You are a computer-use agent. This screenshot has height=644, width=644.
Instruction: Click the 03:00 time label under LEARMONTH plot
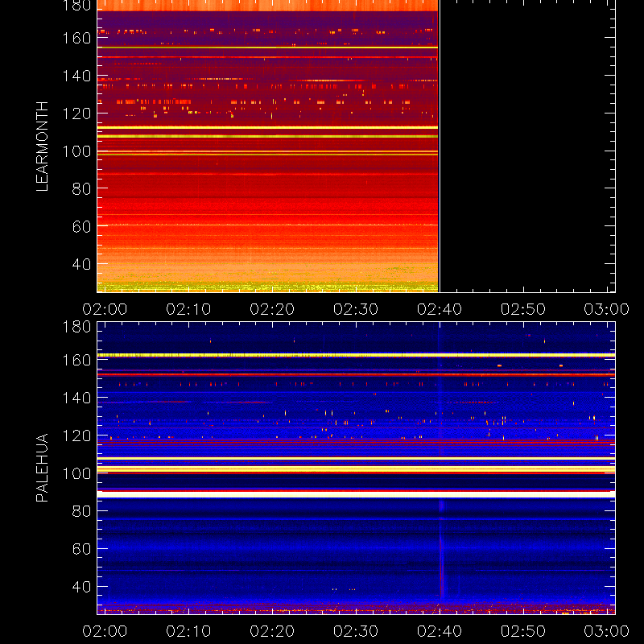pyautogui.click(x=607, y=309)
